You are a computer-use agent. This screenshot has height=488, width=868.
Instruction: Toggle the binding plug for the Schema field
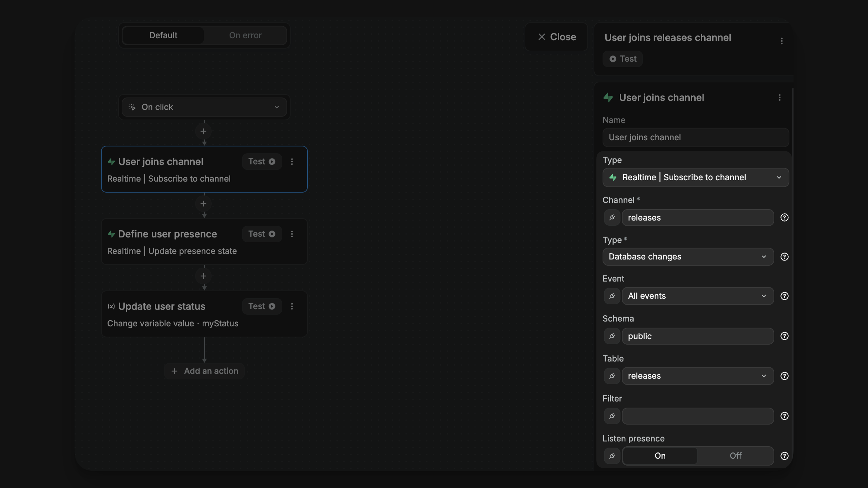point(612,336)
